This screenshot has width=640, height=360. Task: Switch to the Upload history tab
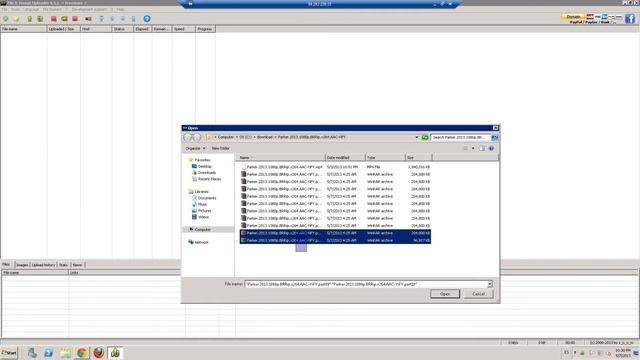[43, 265]
